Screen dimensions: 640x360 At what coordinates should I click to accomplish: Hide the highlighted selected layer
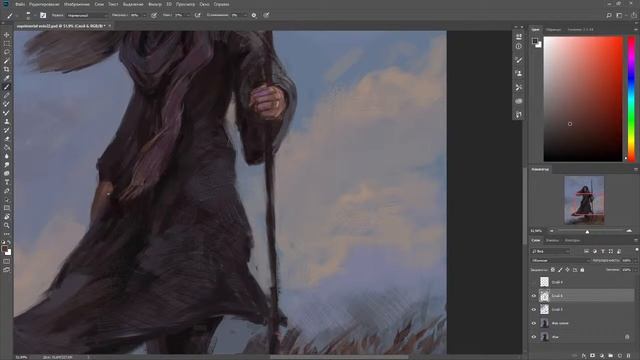[x=534, y=296]
